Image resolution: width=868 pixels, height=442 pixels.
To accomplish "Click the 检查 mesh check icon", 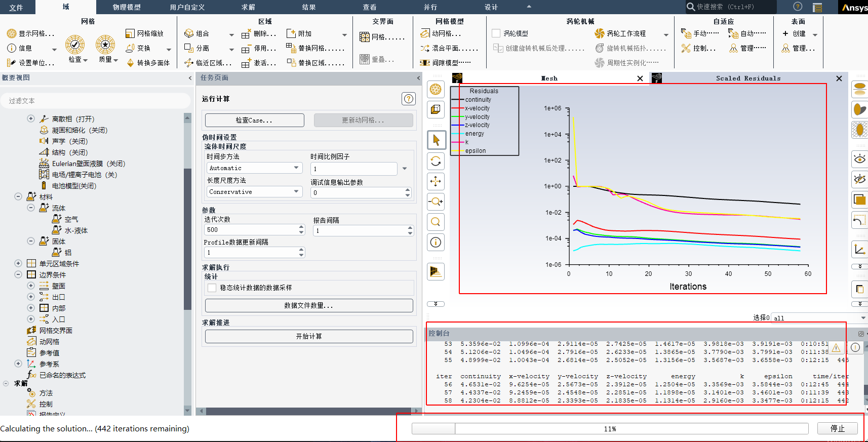I will coord(75,45).
